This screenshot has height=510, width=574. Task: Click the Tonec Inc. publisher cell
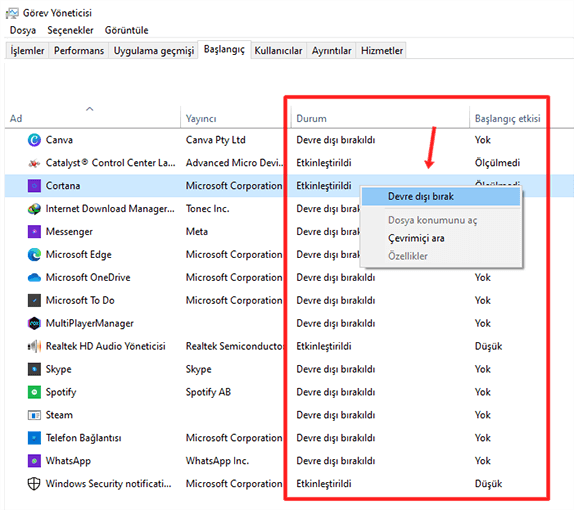coord(207,209)
